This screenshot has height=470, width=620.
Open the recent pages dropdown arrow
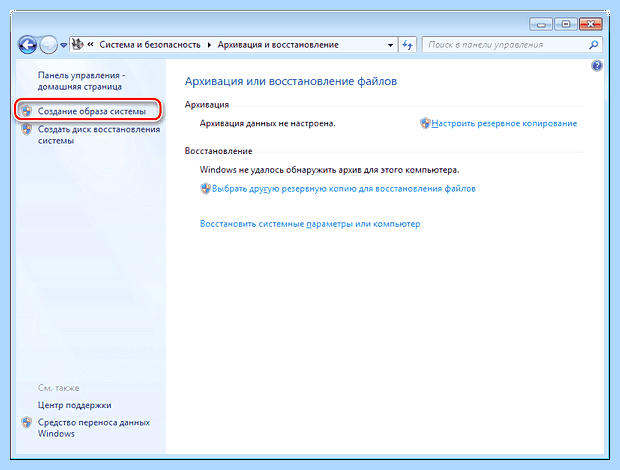click(63, 45)
